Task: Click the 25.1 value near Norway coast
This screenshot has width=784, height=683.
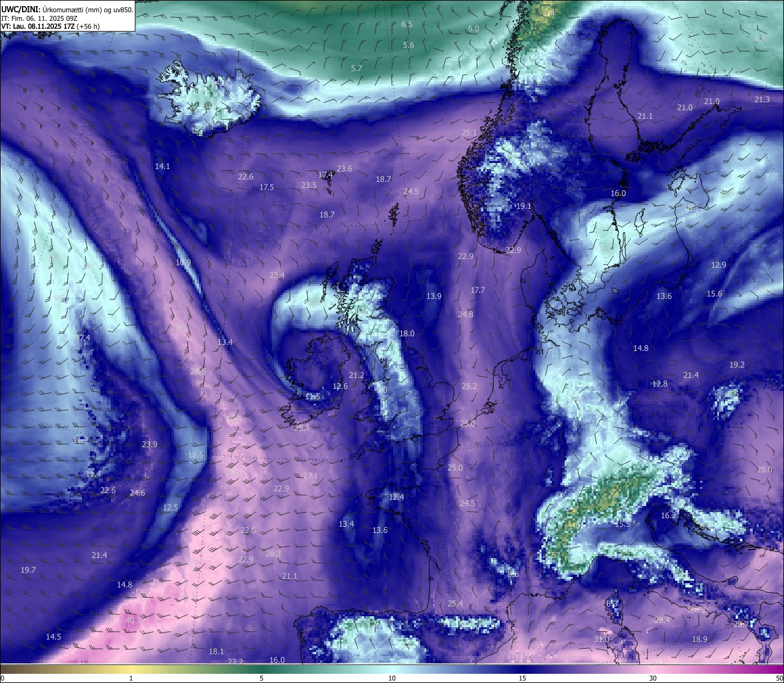Action: coord(469,133)
